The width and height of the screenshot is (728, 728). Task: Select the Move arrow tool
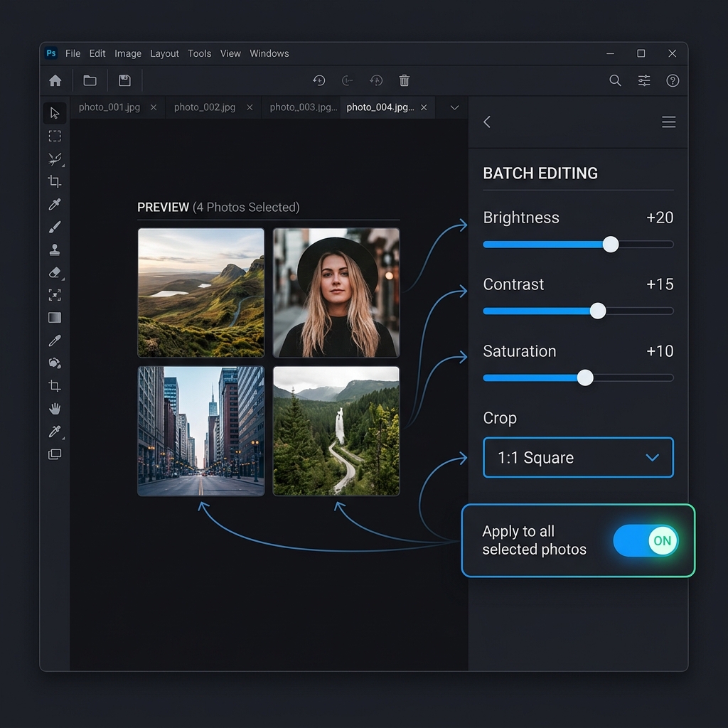click(55, 113)
